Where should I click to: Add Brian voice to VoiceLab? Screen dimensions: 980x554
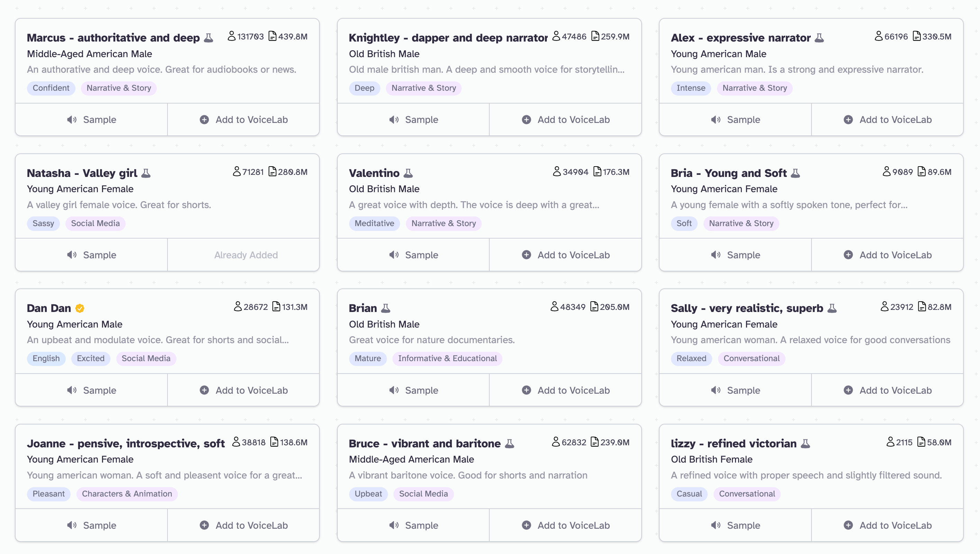pyautogui.click(x=565, y=390)
